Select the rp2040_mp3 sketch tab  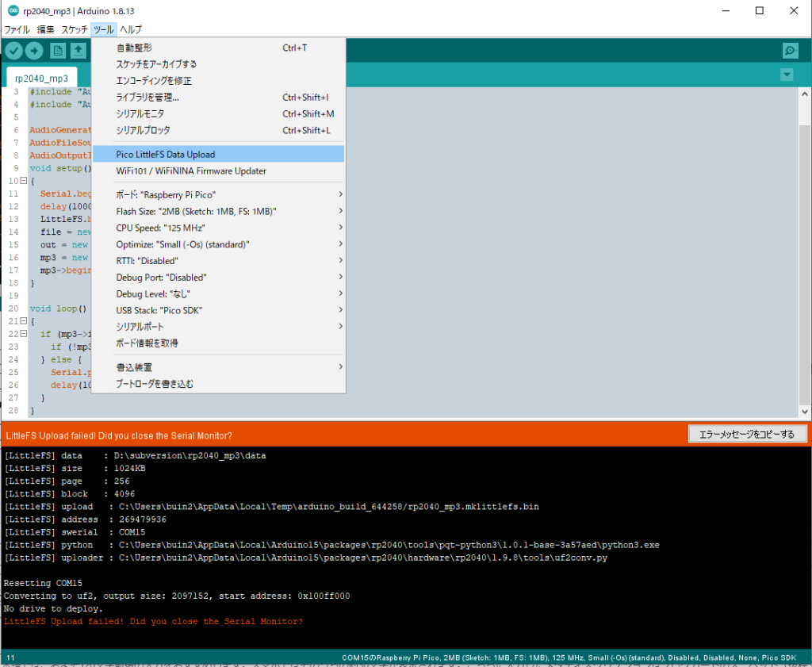click(41, 79)
